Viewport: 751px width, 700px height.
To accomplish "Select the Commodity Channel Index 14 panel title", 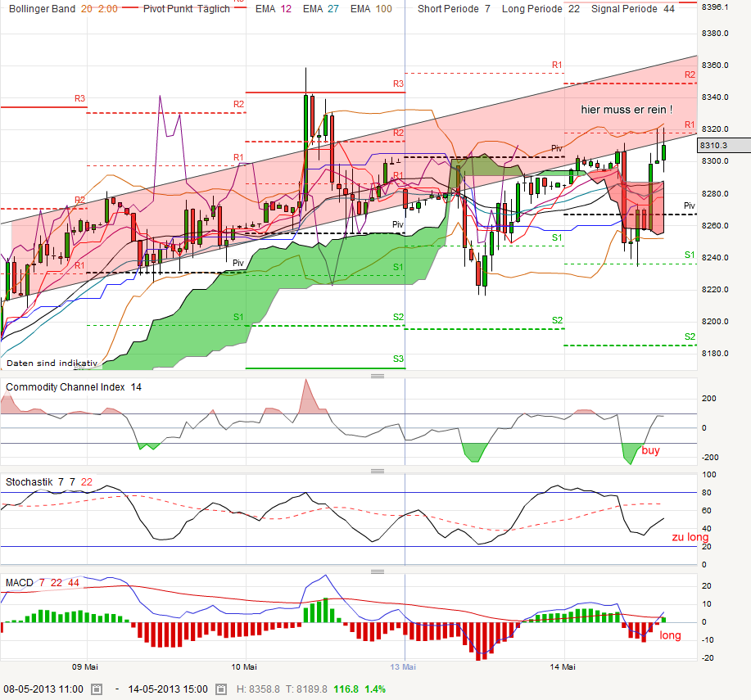I will [x=74, y=387].
